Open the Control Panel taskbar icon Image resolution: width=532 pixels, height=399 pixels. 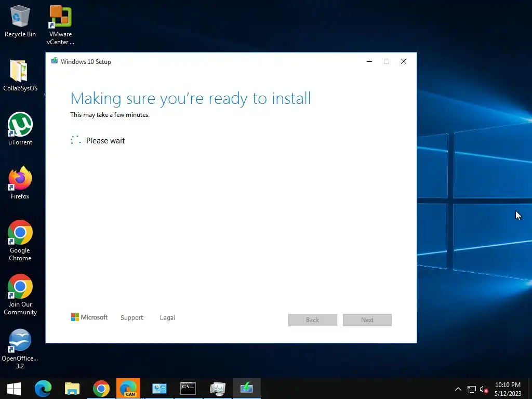tap(159, 389)
